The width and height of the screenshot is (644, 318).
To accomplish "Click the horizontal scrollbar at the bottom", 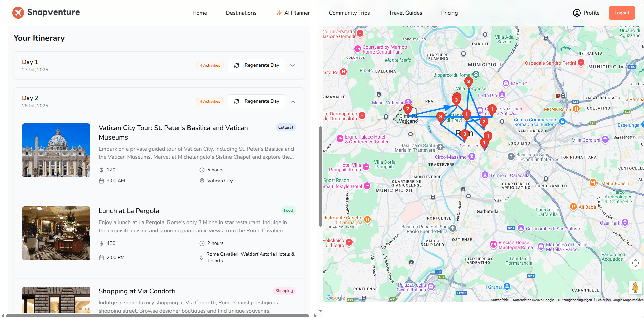I will coord(158,316).
